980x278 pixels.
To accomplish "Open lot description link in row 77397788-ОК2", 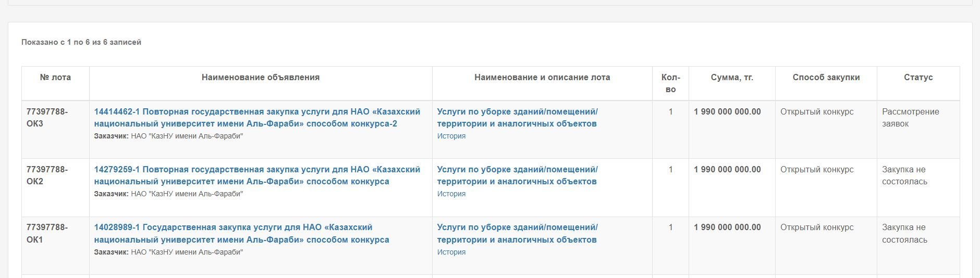I will coord(517,175).
